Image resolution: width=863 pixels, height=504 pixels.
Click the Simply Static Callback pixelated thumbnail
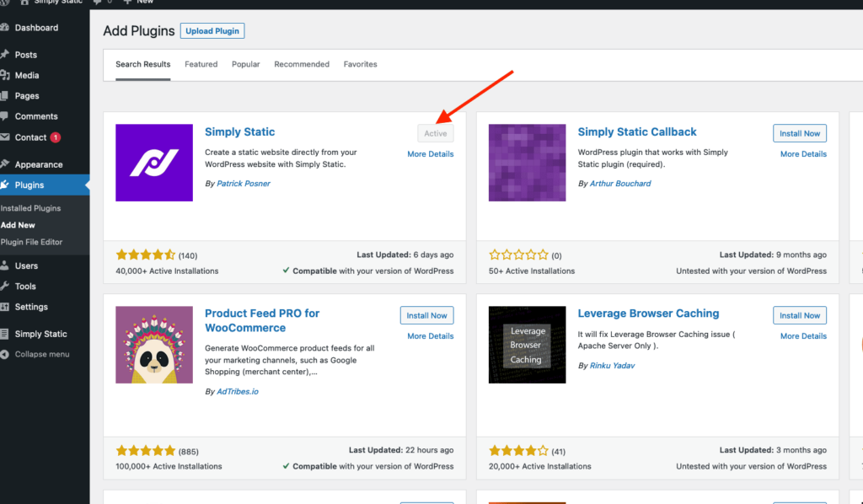pos(528,163)
